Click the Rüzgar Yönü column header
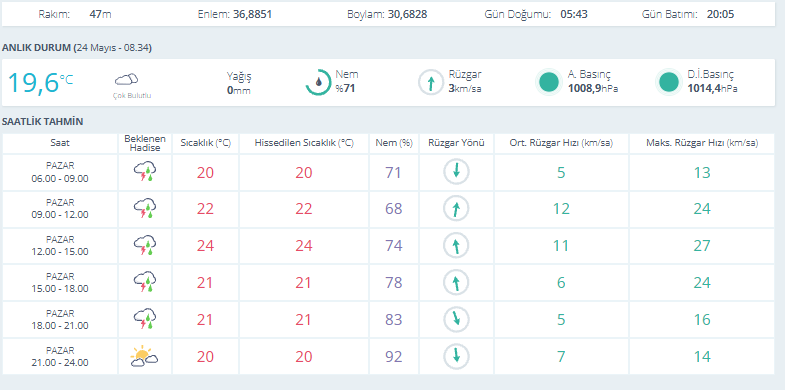 (x=457, y=143)
